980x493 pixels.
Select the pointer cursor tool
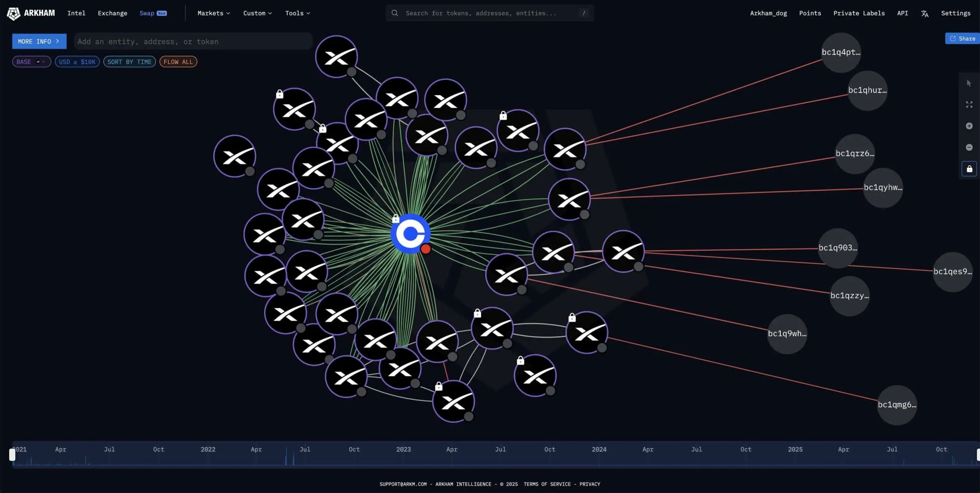[x=969, y=83]
